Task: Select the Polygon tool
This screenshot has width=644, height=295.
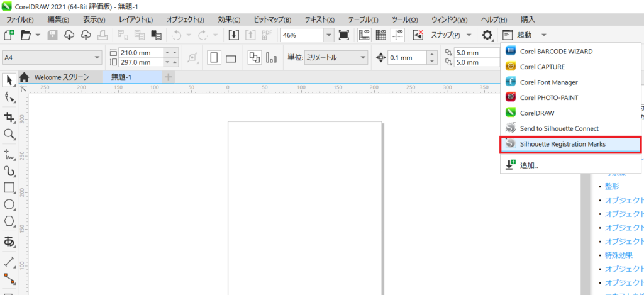Action: click(x=9, y=221)
